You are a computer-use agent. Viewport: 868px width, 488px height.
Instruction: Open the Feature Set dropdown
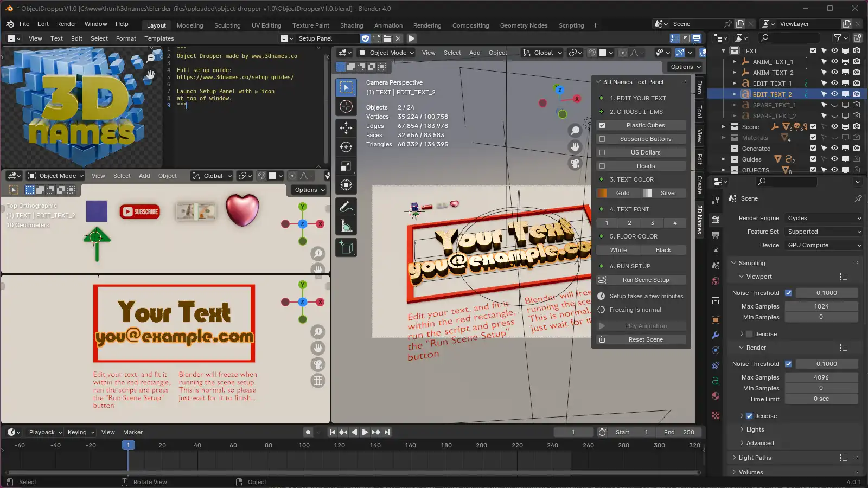824,232
